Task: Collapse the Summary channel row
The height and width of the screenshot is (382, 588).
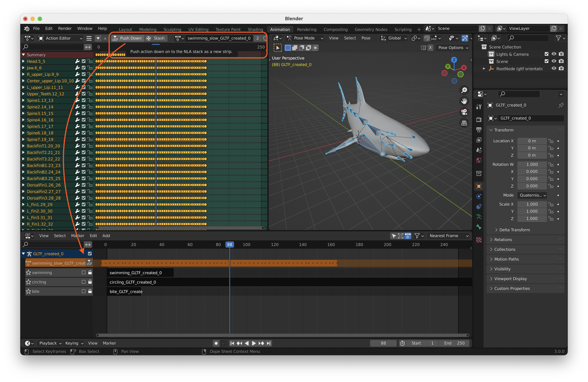Action: click(x=24, y=55)
